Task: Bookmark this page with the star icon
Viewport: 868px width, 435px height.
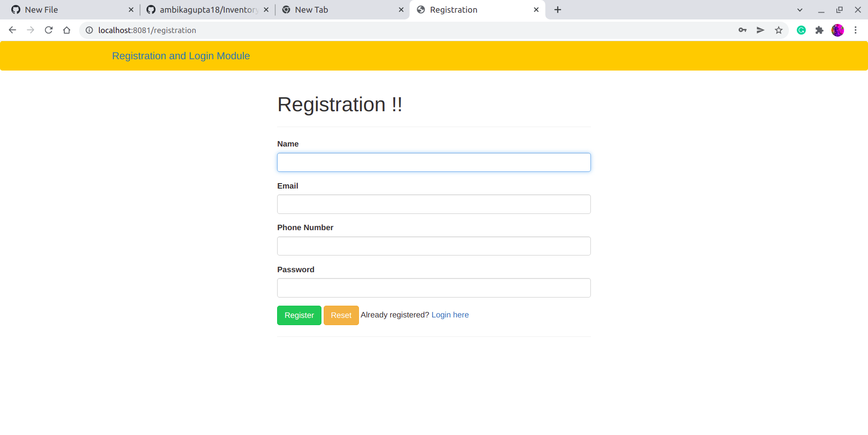Action: coord(778,30)
